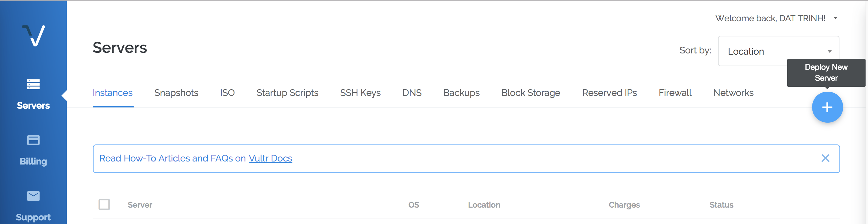Open the Welcome back account menu arrow

836,18
